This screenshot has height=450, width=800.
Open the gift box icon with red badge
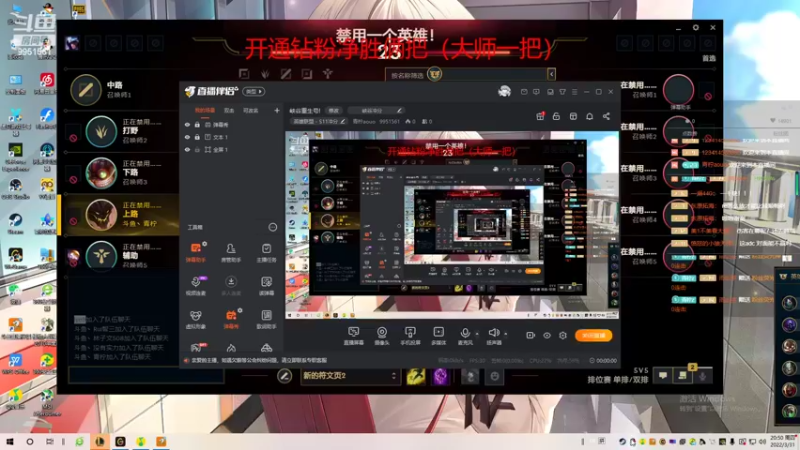(x=540, y=116)
